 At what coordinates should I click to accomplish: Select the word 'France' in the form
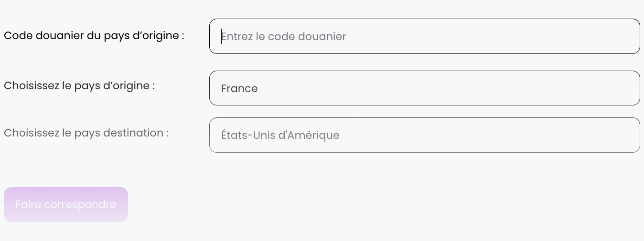(239, 88)
